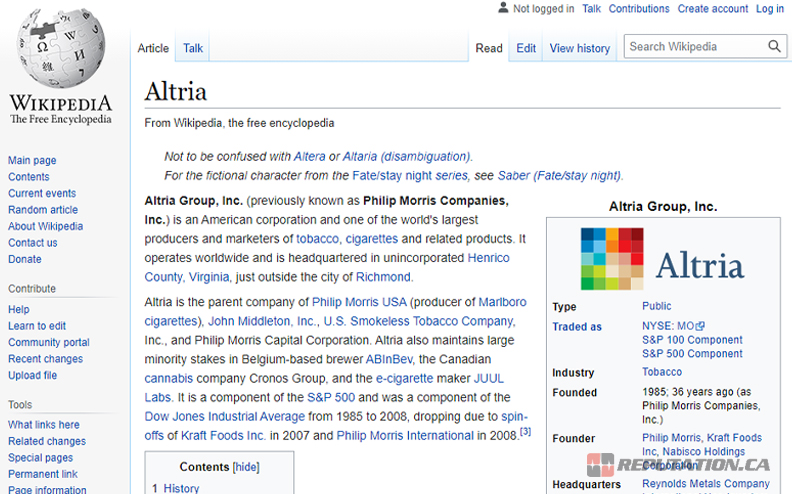792x494 pixels.
Task: Open the cigarettes link in the intro
Action: pyautogui.click(x=372, y=239)
